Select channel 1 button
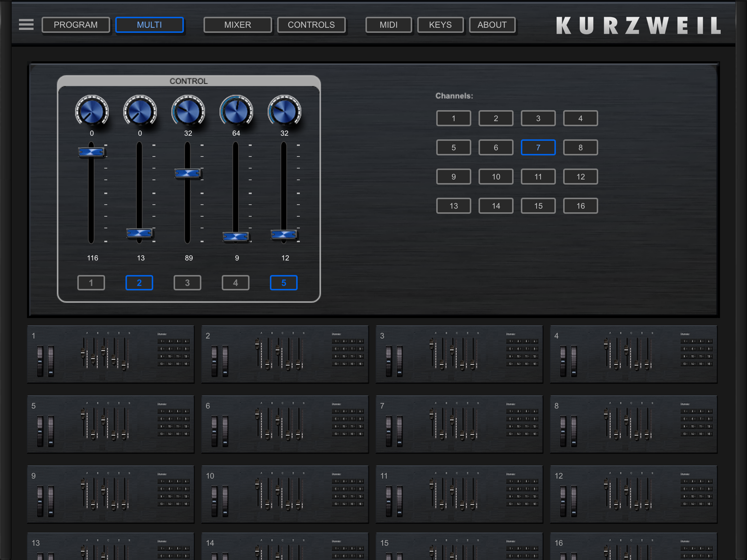 coord(454,118)
